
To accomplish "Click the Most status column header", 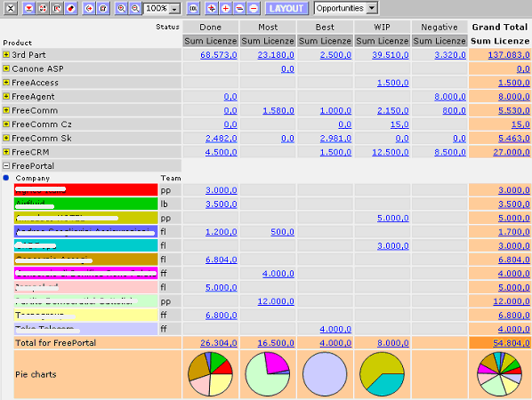I will [x=268, y=27].
